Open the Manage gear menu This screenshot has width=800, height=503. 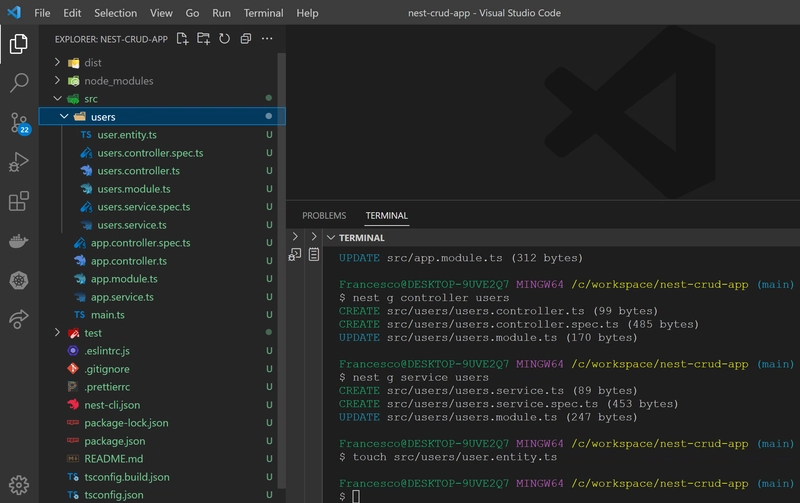click(19, 485)
